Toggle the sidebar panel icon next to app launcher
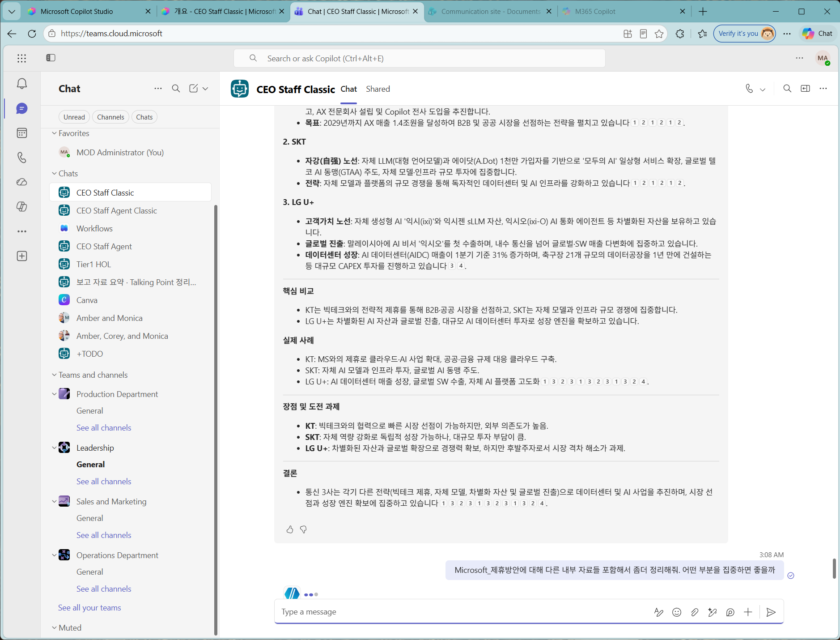The height and width of the screenshot is (640, 840). [51, 58]
